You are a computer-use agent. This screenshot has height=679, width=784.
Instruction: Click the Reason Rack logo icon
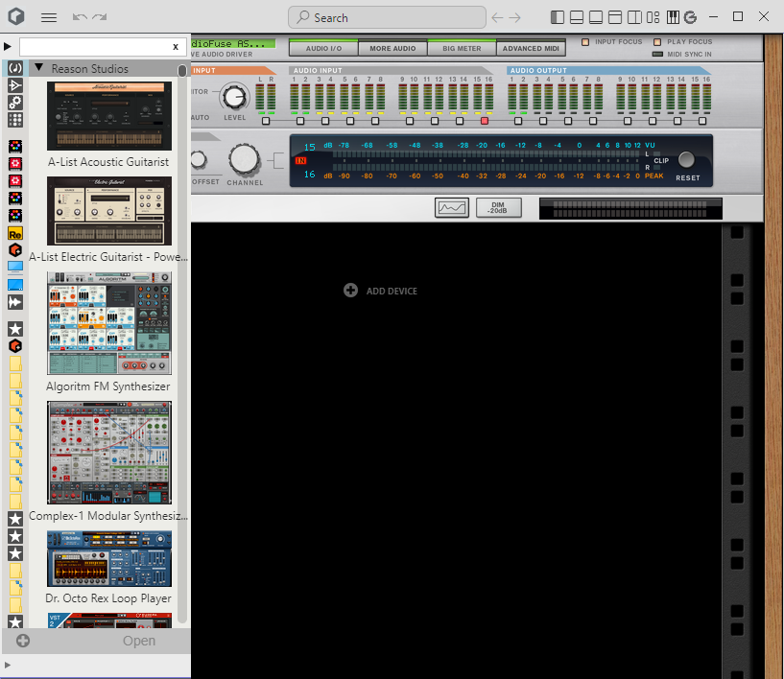[16, 16]
